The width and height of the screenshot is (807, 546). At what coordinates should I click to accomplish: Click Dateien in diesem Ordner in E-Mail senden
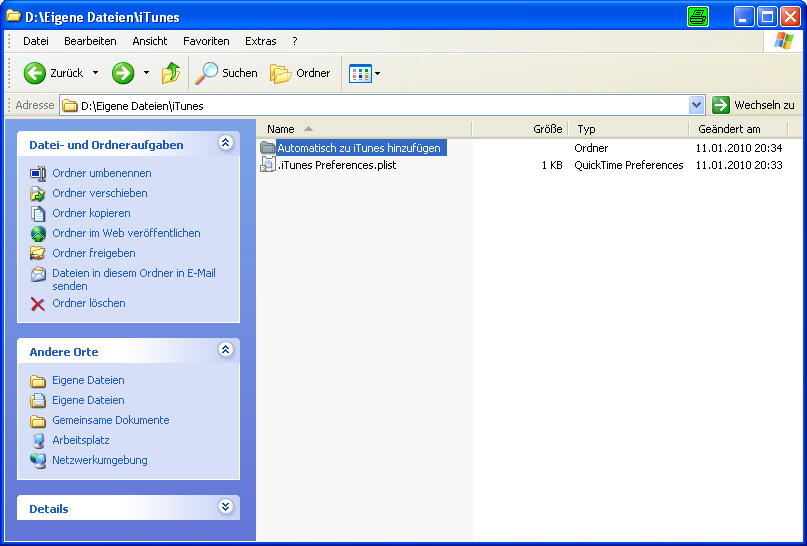(x=134, y=279)
